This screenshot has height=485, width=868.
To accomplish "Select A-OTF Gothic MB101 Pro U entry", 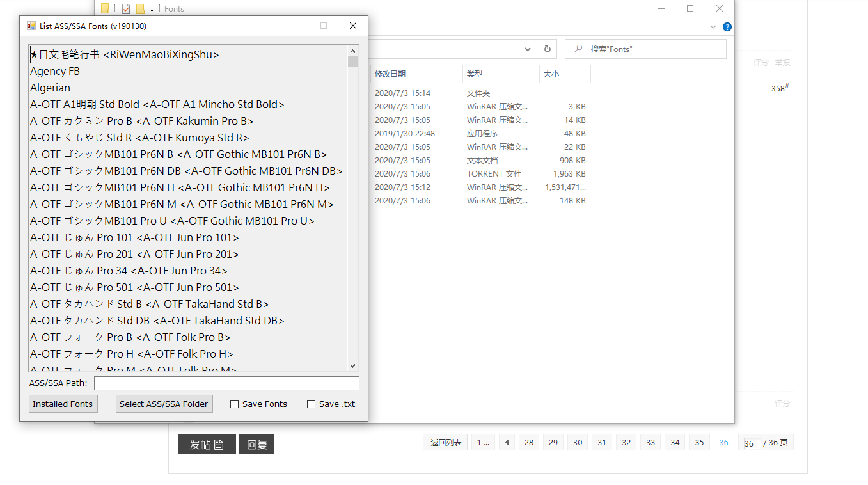I will click(172, 221).
